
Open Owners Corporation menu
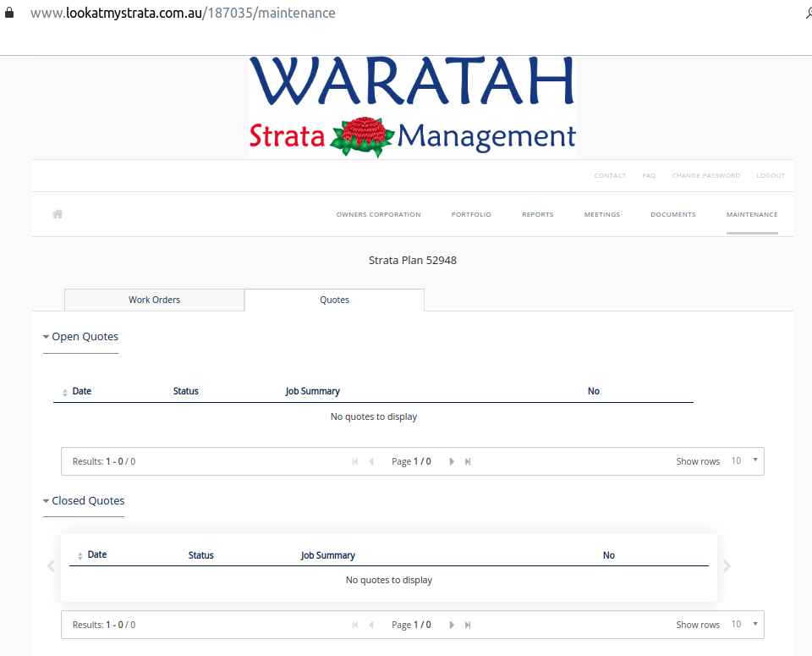[379, 214]
